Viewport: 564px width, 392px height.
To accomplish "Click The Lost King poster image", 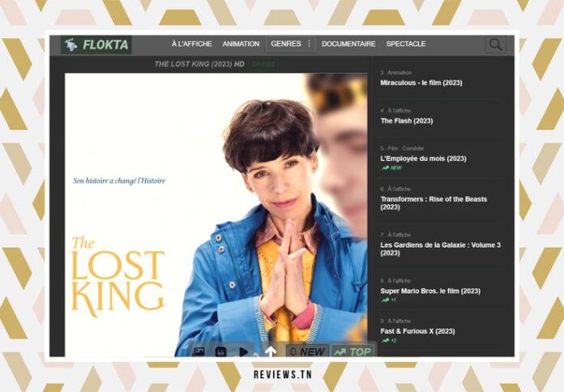I will (x=216, y=215).
